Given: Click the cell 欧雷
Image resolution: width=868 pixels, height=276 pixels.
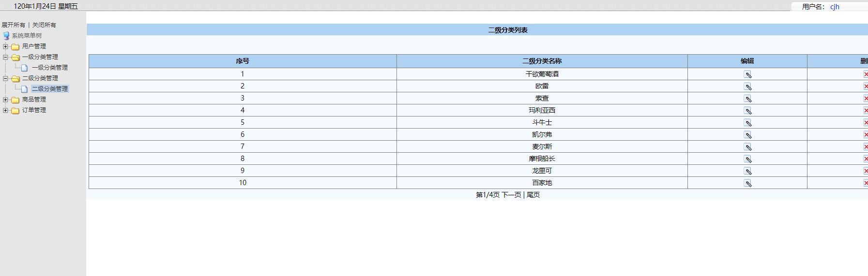Looking at the screenshot, I should 542,86.
